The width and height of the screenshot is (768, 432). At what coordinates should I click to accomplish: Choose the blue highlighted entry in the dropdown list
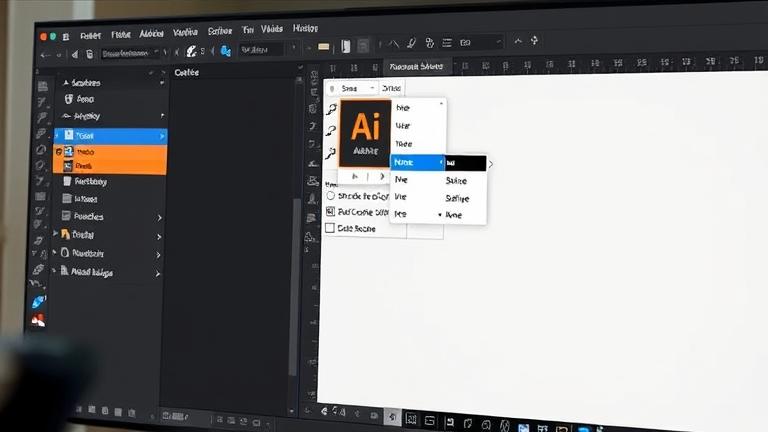coord(417,162)
